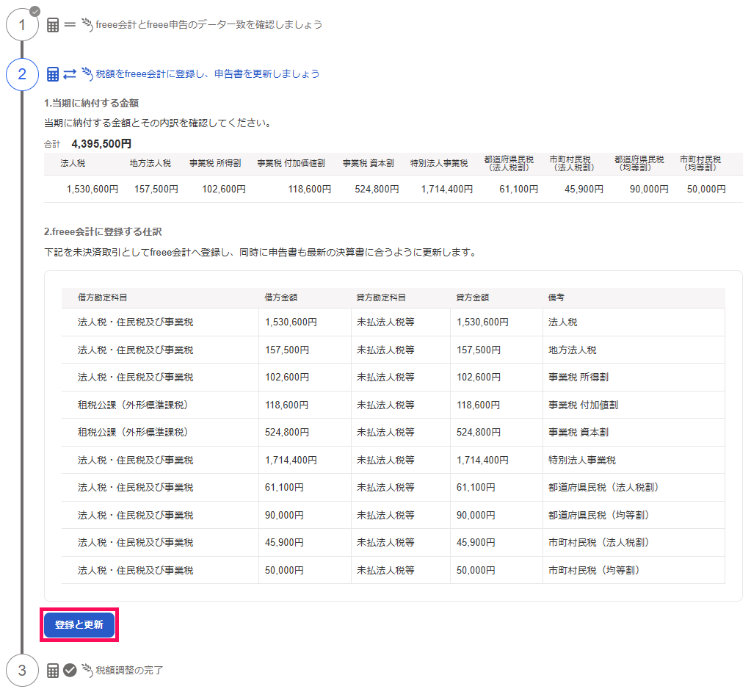Click the debit amount 118,600円 in the journal table

point(287,405)
